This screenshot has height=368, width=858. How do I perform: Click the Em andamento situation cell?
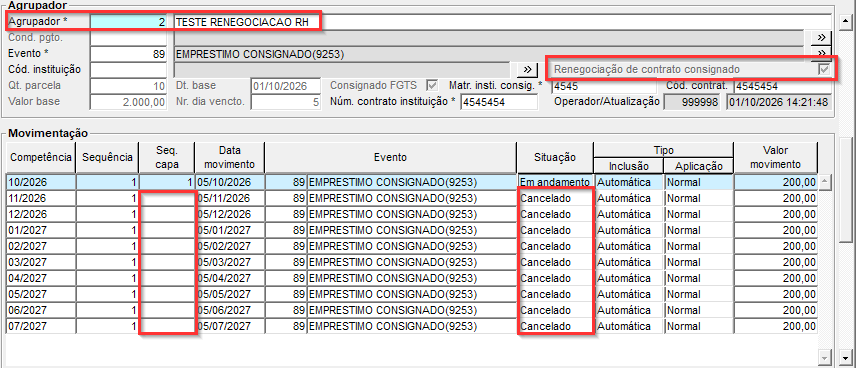pyautogui.click(x=555, y=182)
